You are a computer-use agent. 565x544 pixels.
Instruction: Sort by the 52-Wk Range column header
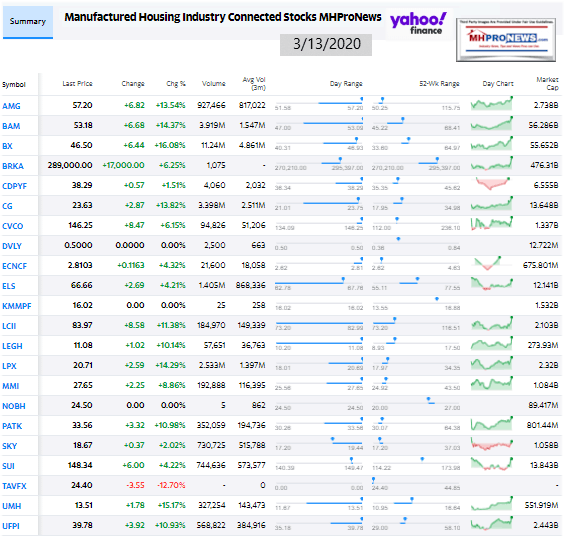439,84
